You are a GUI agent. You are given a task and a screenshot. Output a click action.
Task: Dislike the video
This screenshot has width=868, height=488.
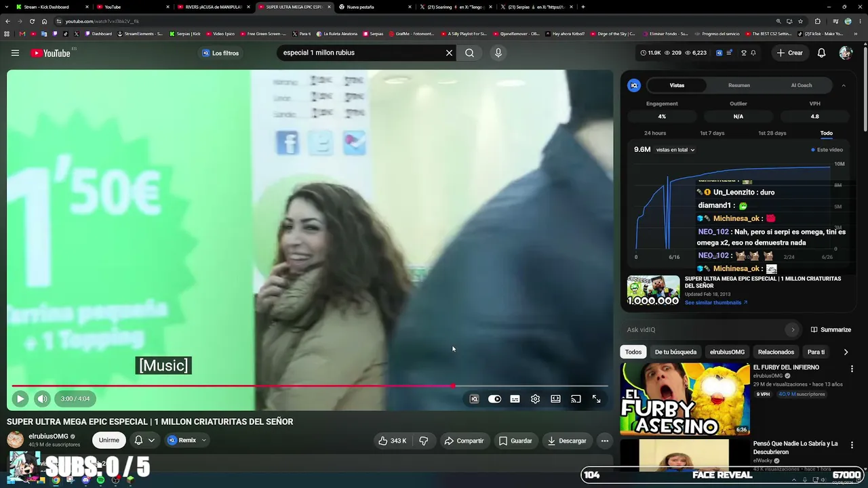point(423,441)
